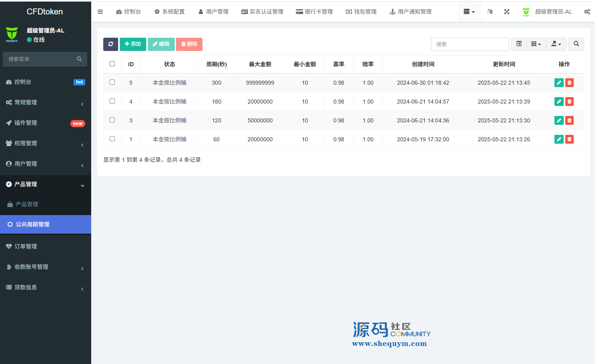This screenshot has height=364, width=595.
Task: Click the search magnifier button in toolbar
Action: (576, 44)
